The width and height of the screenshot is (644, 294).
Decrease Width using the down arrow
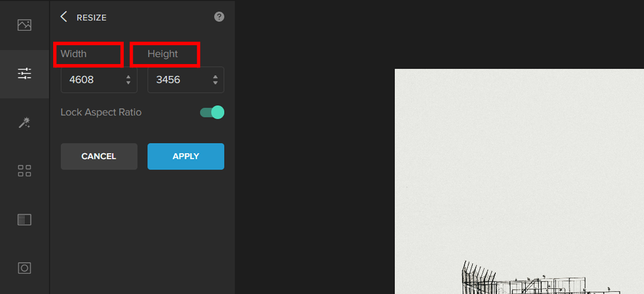[x=128, y=82]
